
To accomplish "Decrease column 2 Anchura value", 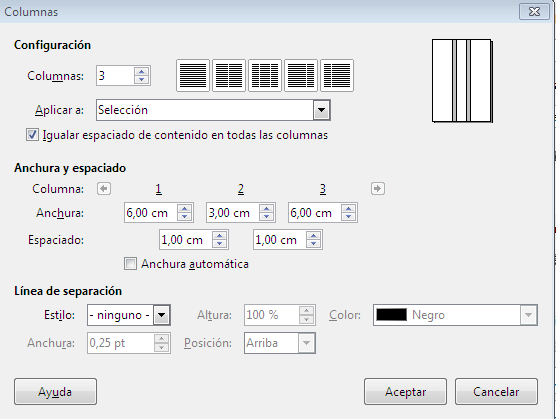I will 266,217.
